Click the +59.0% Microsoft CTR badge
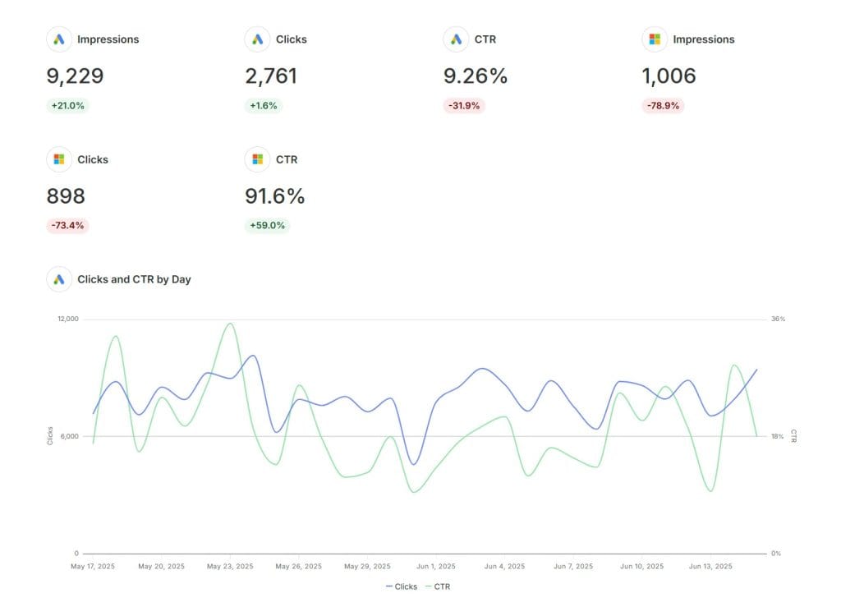The width and height of the screenshot is (841, 616). point(267,225)
